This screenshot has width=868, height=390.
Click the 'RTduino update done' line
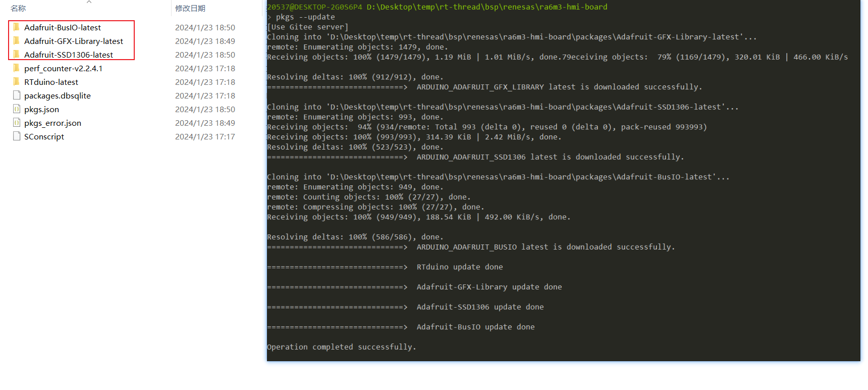point(385,267)
